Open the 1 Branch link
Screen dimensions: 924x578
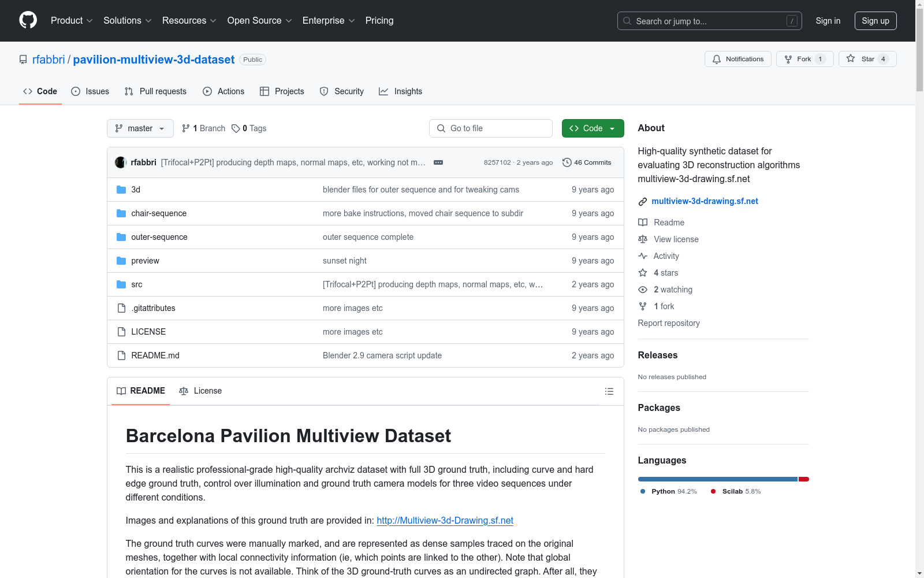tap(203, 128)
